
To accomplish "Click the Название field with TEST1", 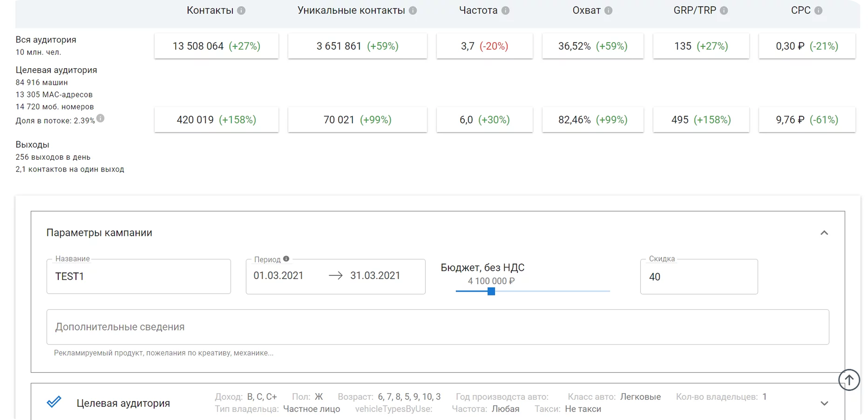I will [139, 276].
